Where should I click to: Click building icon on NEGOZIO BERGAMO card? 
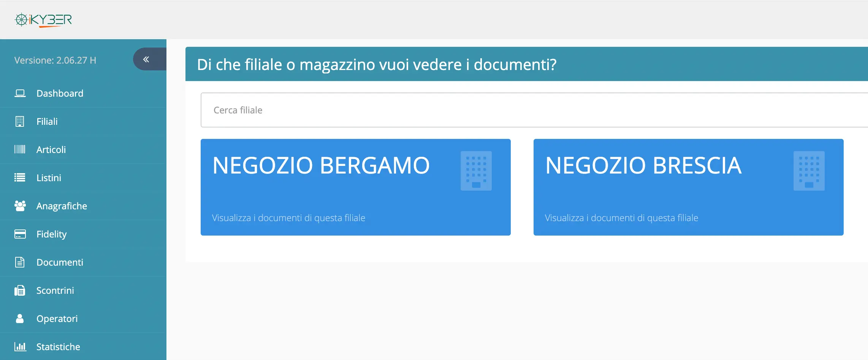[476, 171]
